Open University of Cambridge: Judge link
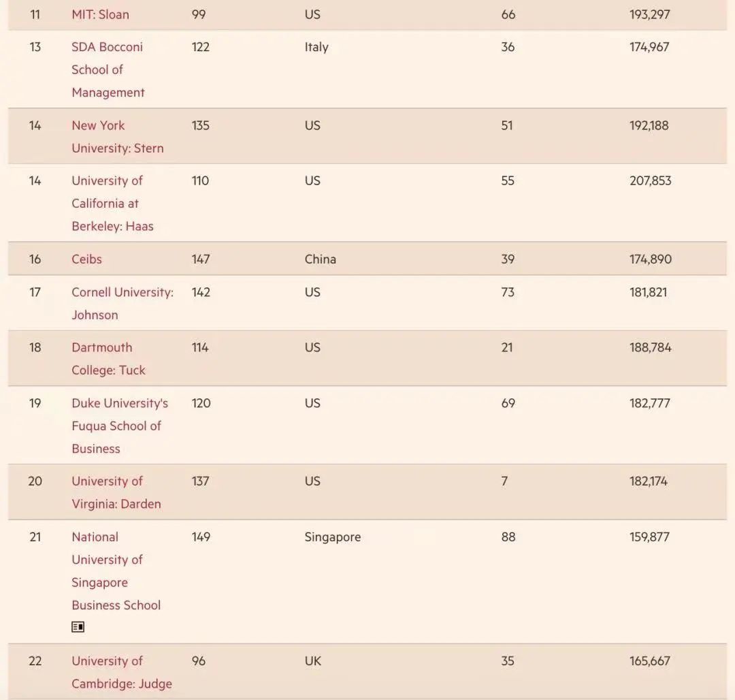735x700 pixels. (121, 672)
